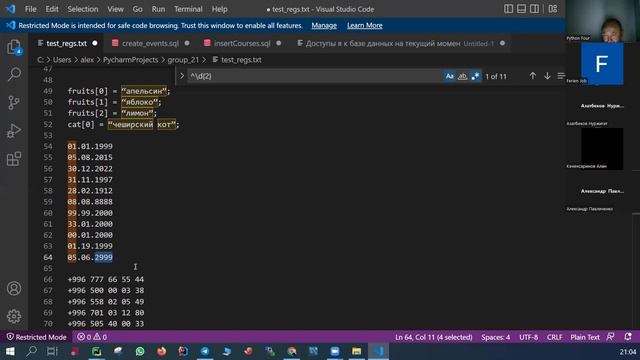640x360 pixels.
Task: Open the Go menu
Action: [138, 9]
